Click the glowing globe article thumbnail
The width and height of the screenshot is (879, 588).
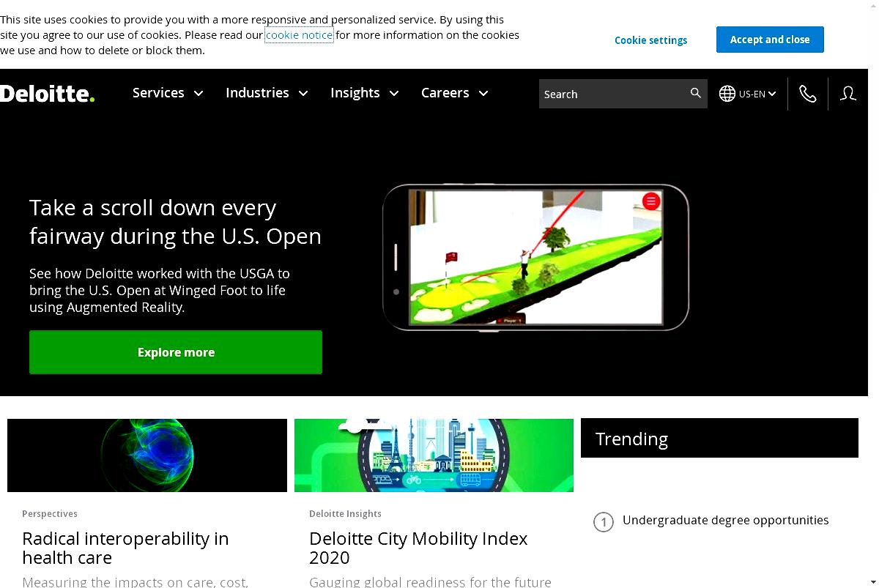click(x=147, y=455)
